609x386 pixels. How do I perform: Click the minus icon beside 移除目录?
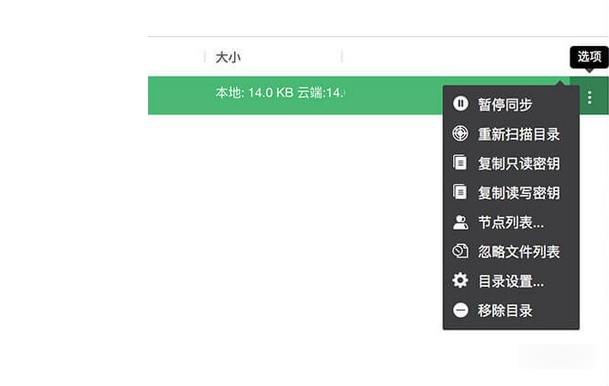tap(460, 310)
